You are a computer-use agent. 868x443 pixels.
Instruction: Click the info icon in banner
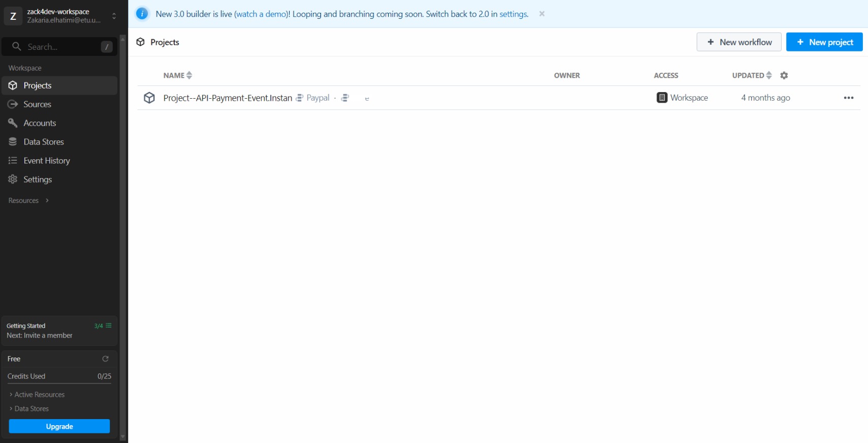142,14
